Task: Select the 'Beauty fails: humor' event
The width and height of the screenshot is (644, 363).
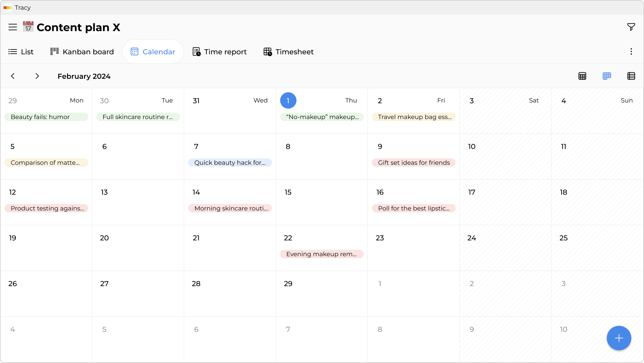Action: [46, 117]
